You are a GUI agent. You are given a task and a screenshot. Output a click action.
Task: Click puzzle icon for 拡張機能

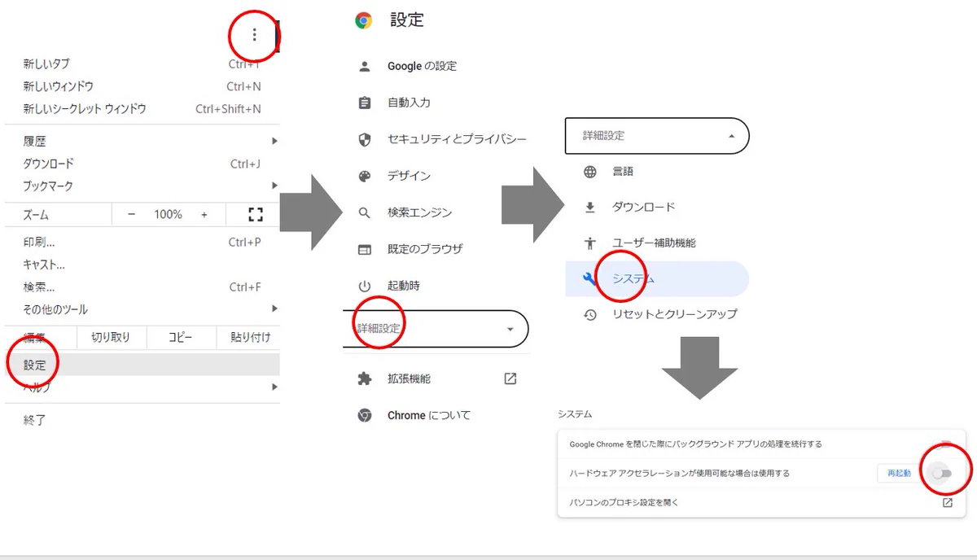click(x=365, y=378)
